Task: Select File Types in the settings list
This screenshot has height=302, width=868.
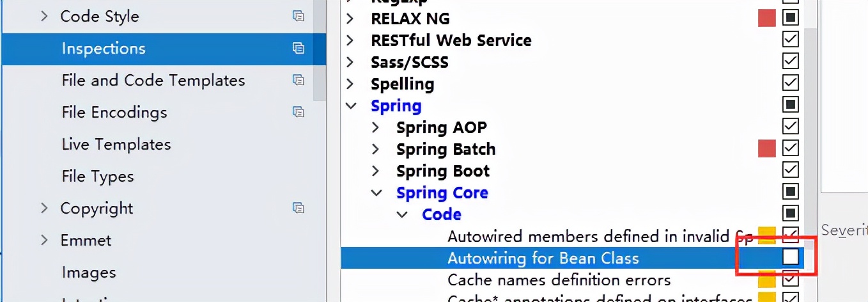Action: click(97, 176)
